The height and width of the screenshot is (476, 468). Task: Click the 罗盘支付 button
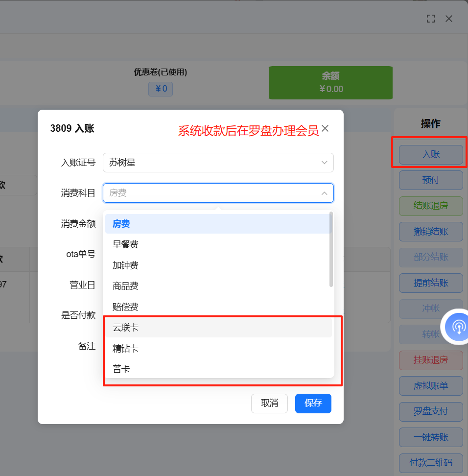click(x=431, y=411)
